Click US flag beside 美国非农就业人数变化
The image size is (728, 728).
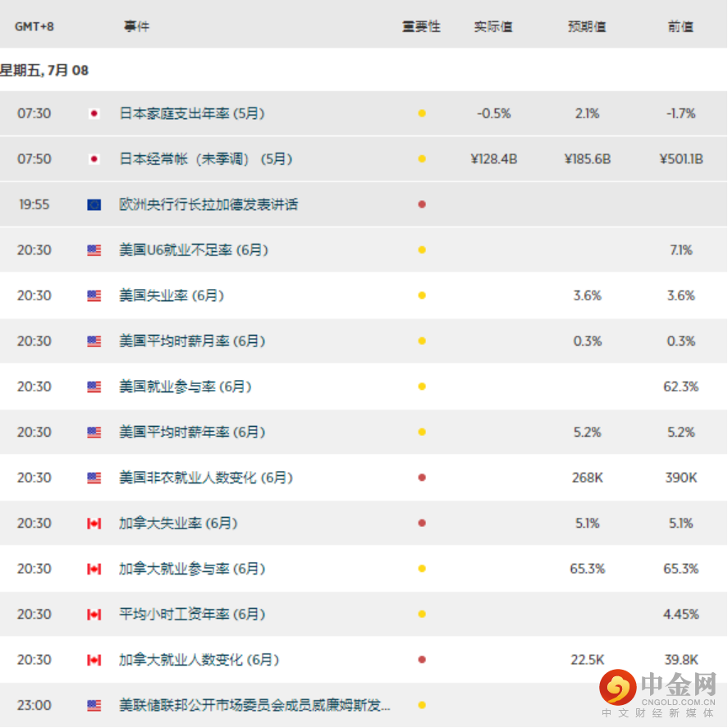[94, 478]
